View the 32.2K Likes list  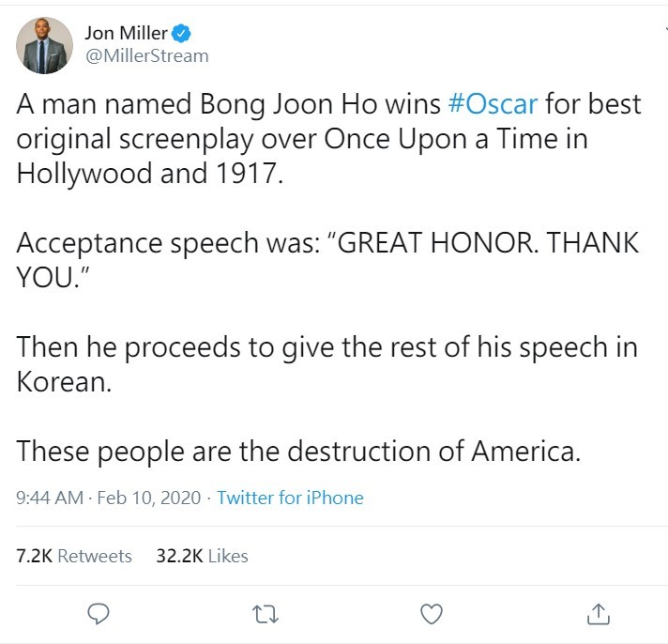[x=202, y=556]
